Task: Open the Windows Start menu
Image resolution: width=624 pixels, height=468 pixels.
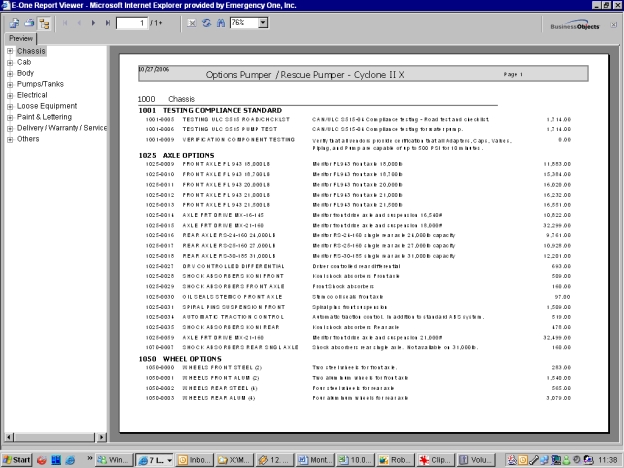Action: 16,460
